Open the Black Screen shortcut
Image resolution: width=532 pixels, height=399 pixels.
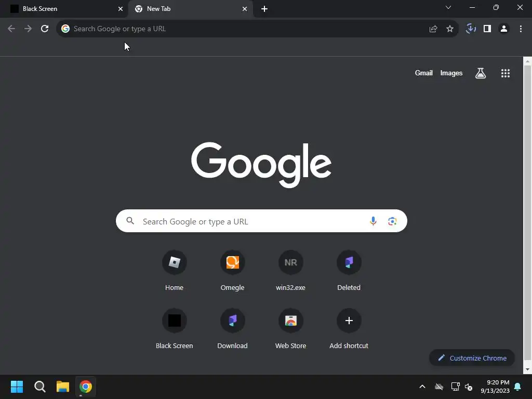[175, 329]
